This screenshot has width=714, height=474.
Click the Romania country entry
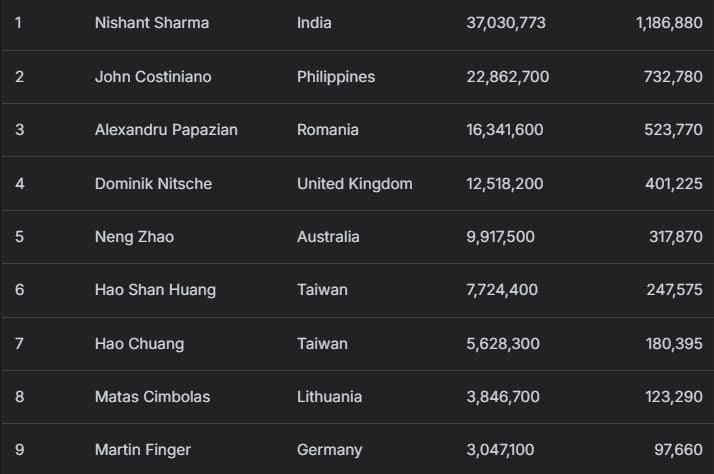(327, 130)
